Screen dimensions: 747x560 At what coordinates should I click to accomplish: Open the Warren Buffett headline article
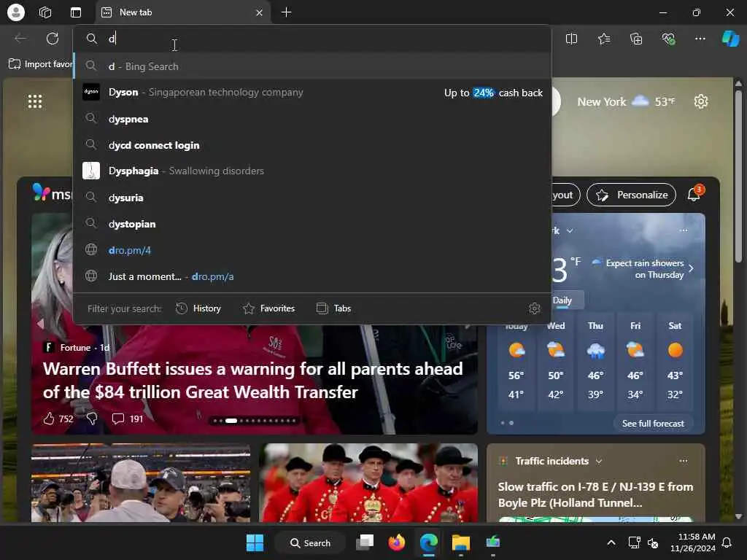252,381
